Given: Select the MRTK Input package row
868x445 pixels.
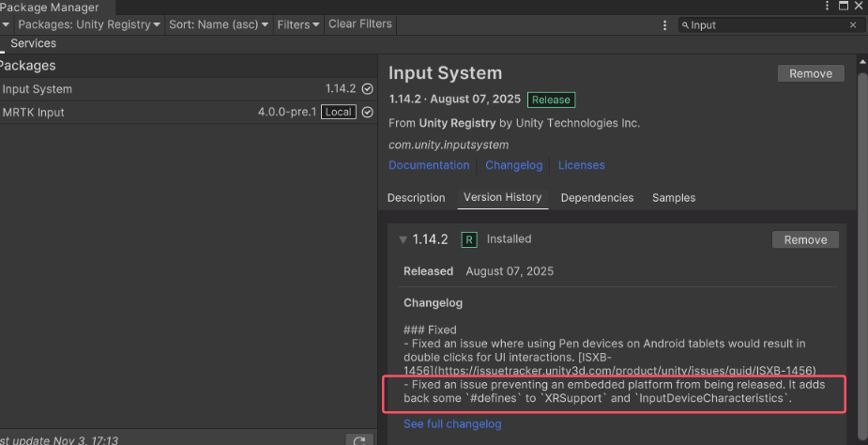Looking at the screenshot, I should tap(188, 113).
